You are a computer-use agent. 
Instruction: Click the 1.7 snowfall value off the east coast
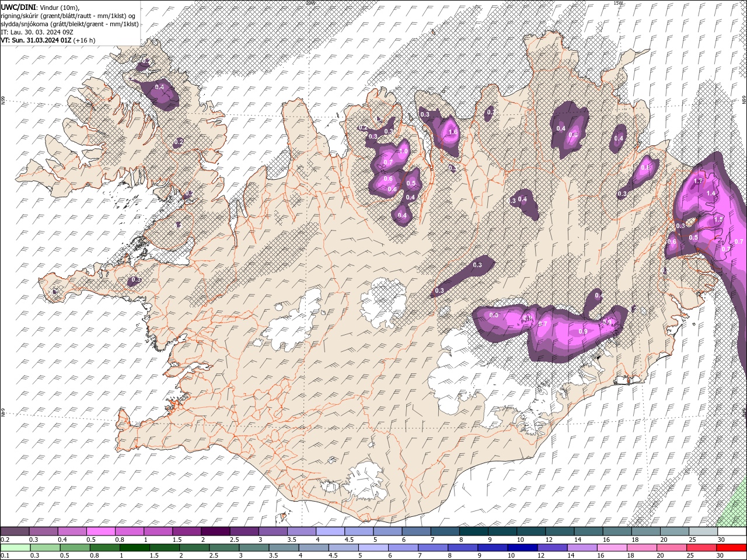pos(697,181)
